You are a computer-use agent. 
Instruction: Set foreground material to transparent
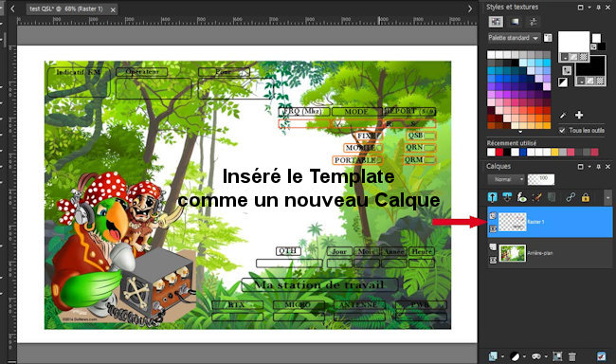click(x=584, y=58)
